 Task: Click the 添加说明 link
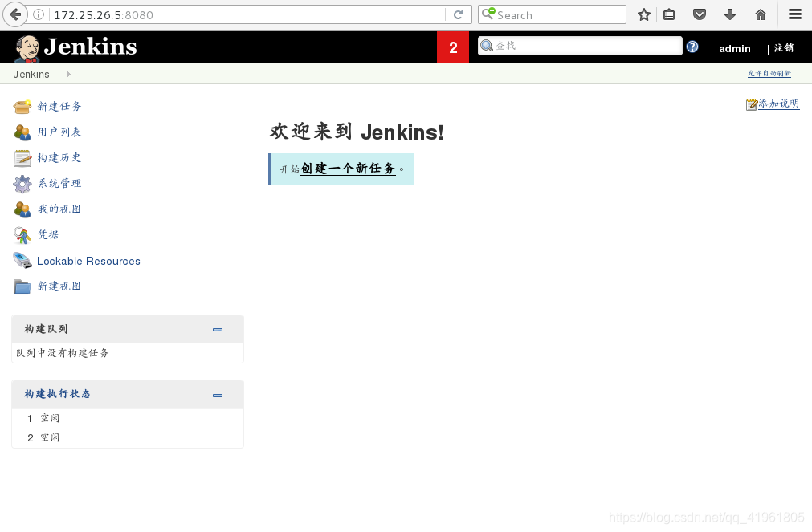[779, 104]
